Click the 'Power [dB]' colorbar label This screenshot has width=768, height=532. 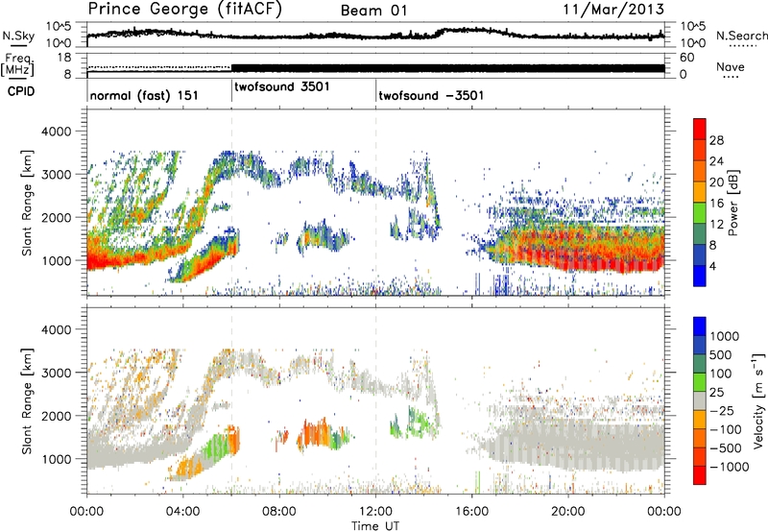click(732, 203)
